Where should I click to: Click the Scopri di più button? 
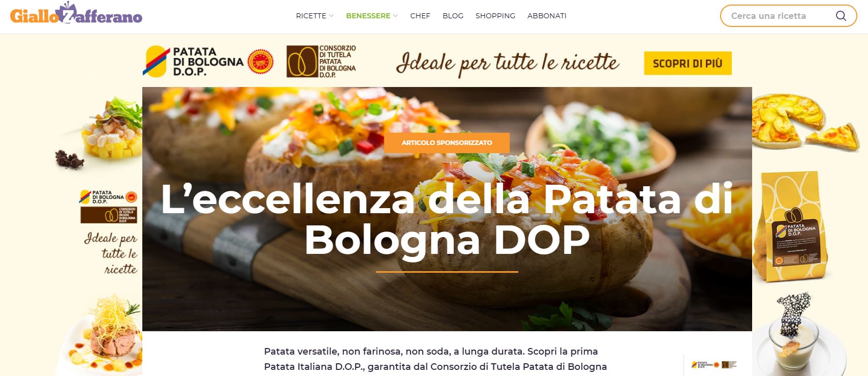coord(688,63)
